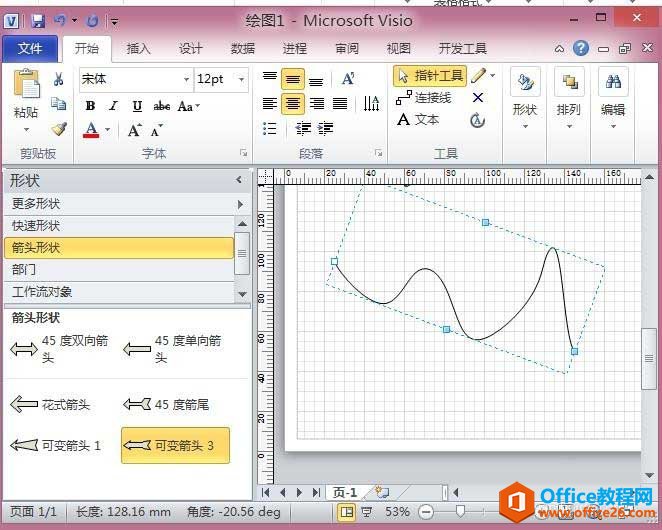Increase font size with large A icon

click(135, 130)
